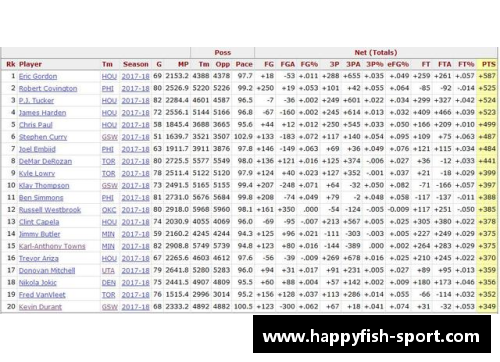Sort by the 3PA column header
The width and height of the screenshot is (500, 362).
click(x=353, y=64)
